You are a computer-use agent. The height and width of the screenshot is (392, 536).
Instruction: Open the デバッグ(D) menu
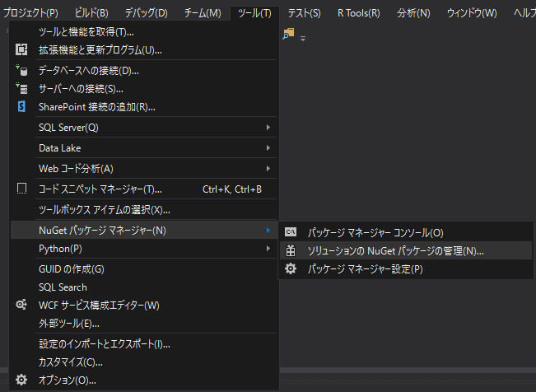pyautogui.click(x=147, y=13)
